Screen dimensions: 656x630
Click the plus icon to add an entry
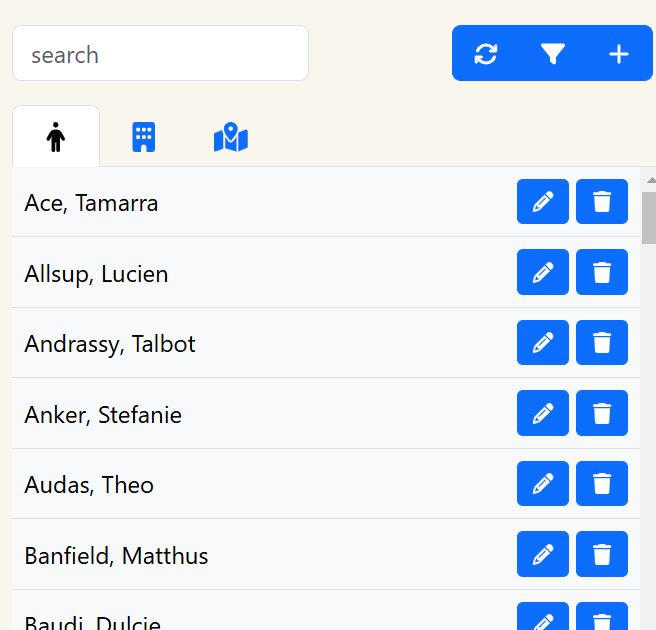619,54
